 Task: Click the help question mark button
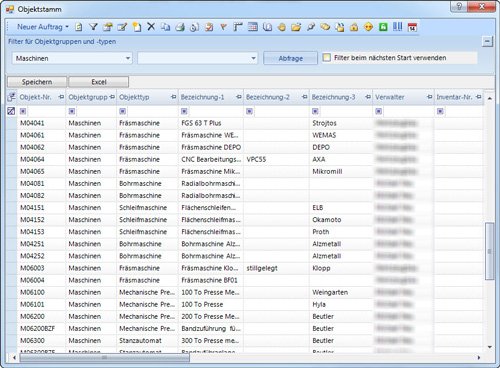459,6
